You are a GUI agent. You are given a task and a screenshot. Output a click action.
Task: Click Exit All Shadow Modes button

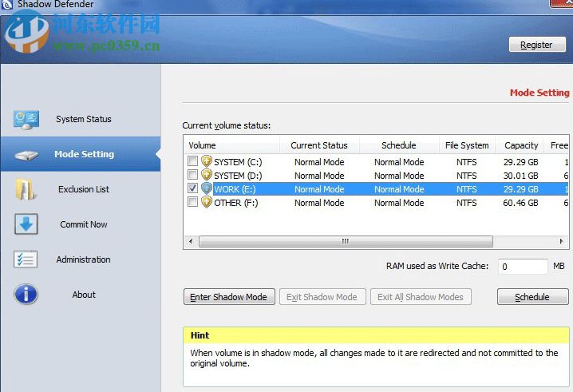421,297
